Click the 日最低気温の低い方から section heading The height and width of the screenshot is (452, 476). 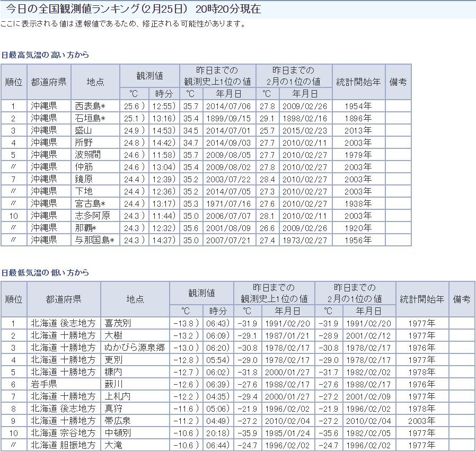[45, 273]
